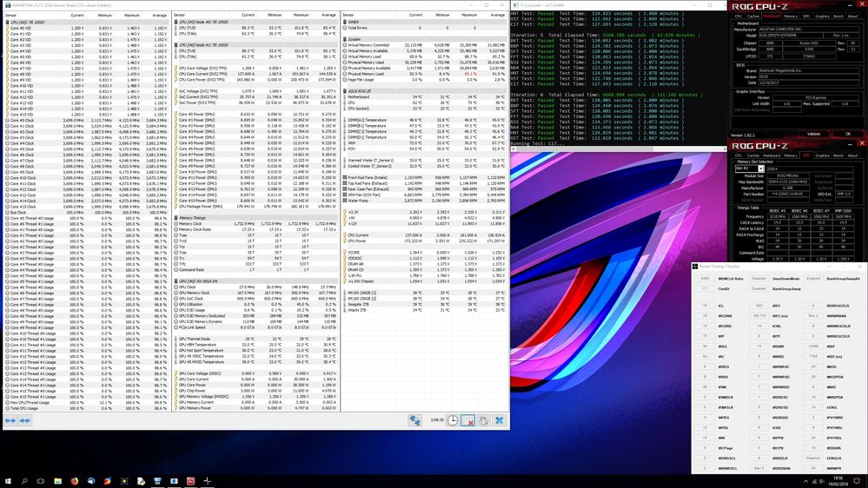Click the taskbar clock showing 19:58
This screenshot has width=868, height=488.
(838, 481)
